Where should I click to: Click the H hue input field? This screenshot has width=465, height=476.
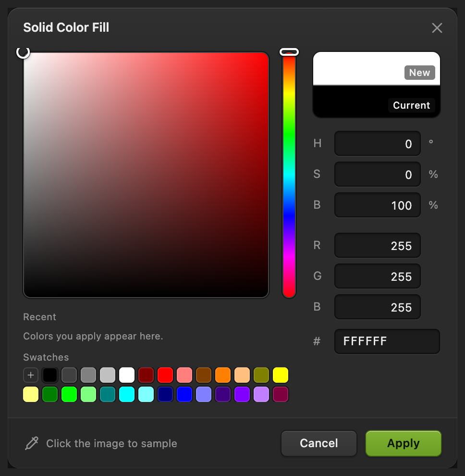378,144
